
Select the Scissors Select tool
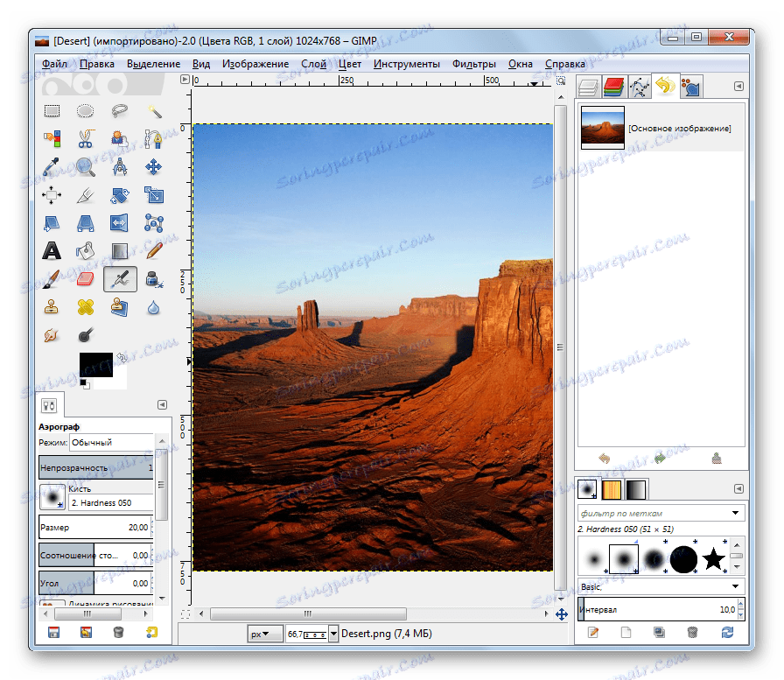[x=86, y=138]
